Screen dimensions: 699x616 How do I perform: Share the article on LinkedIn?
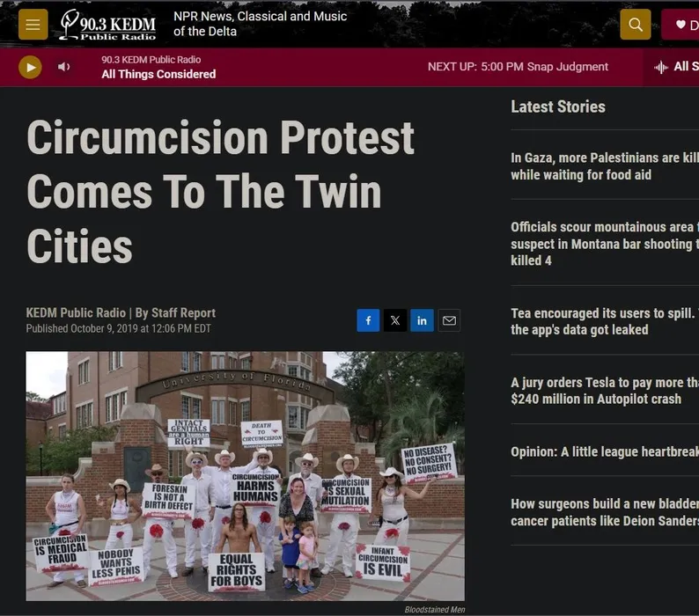pos(422,320)
